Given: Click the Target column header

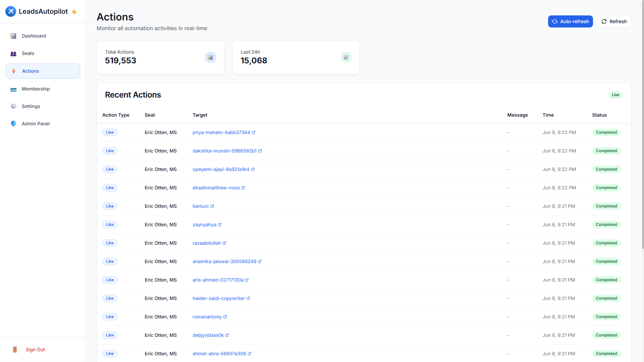Looking at the screenshot, I should click(x=200, y=115).
